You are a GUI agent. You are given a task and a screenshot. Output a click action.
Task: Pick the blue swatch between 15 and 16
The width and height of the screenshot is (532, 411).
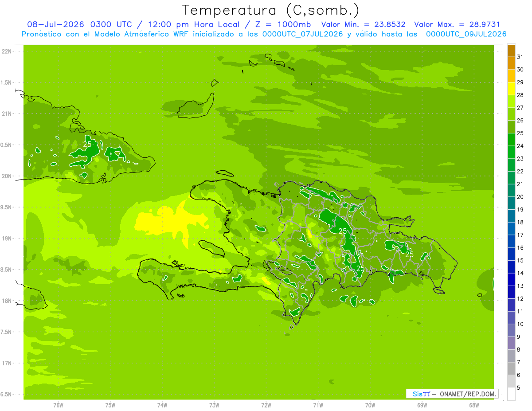click(511, 254)
